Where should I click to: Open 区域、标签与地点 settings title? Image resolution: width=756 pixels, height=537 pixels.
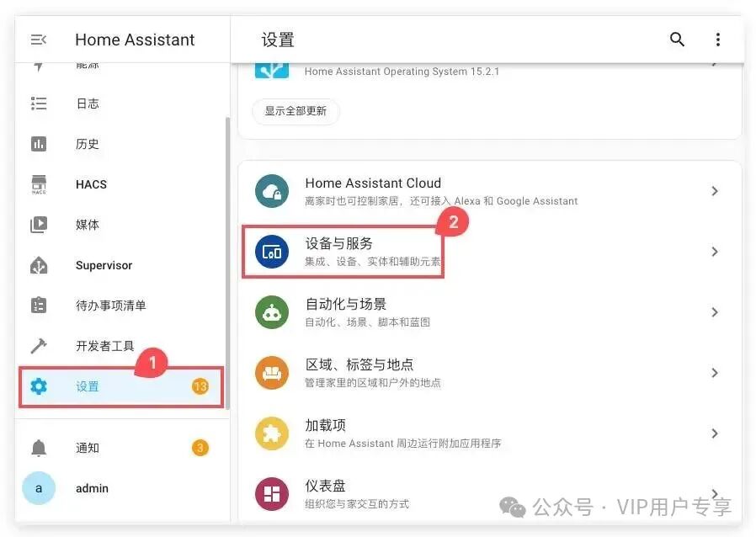(359, 364)
